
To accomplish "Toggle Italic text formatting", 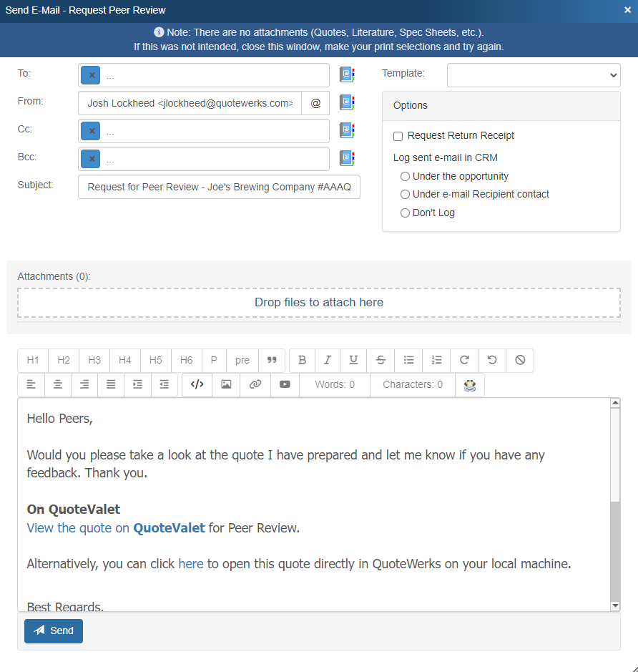I will tap(328, 360).
